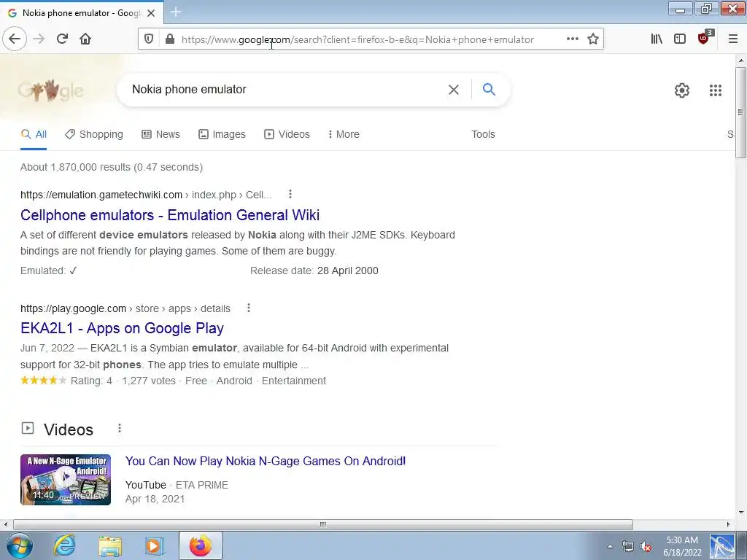
Task: Open Cellphone emulators - Emulation General Wiki
Action: 170,215
